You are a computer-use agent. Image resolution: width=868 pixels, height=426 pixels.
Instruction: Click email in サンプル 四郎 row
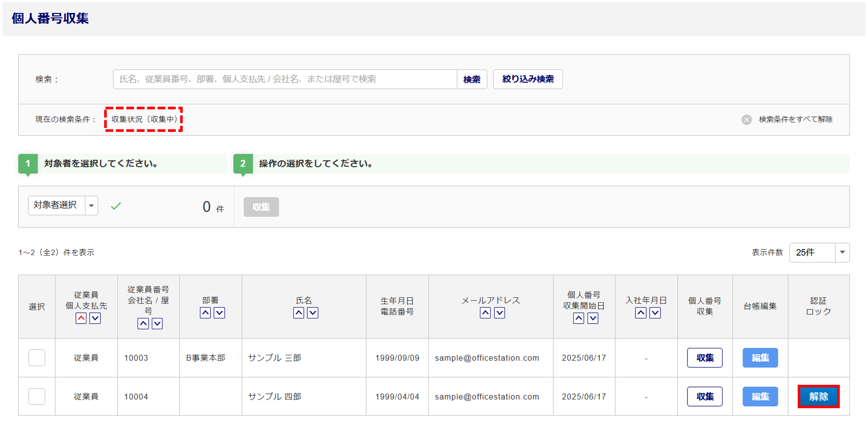tap(487, 397)
